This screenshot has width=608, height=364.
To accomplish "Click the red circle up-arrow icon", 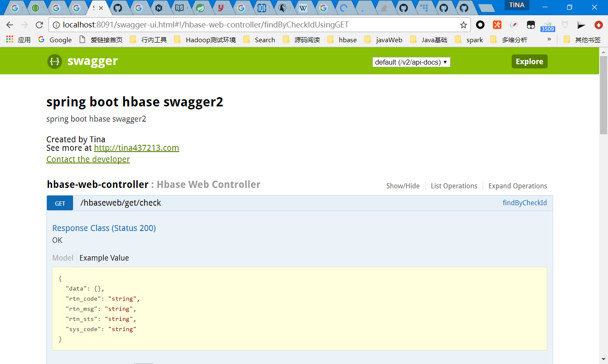I will (598, 25).
